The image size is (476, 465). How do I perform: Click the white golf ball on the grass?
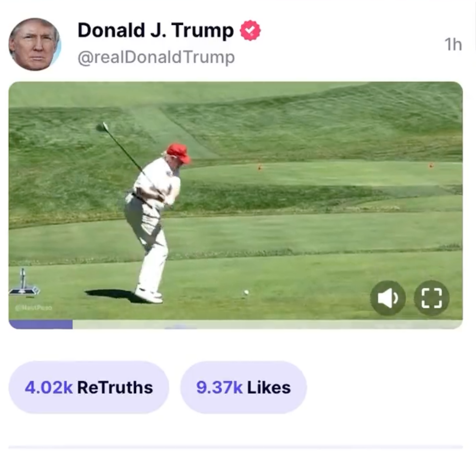pos(246,292)
